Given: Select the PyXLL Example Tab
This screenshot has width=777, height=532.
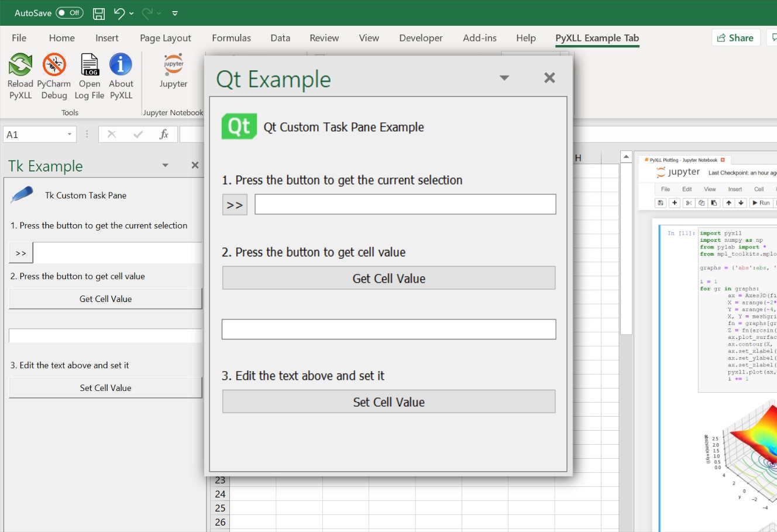Looking at the screenshot, I should pyautogui.click(x=597, y=38).
